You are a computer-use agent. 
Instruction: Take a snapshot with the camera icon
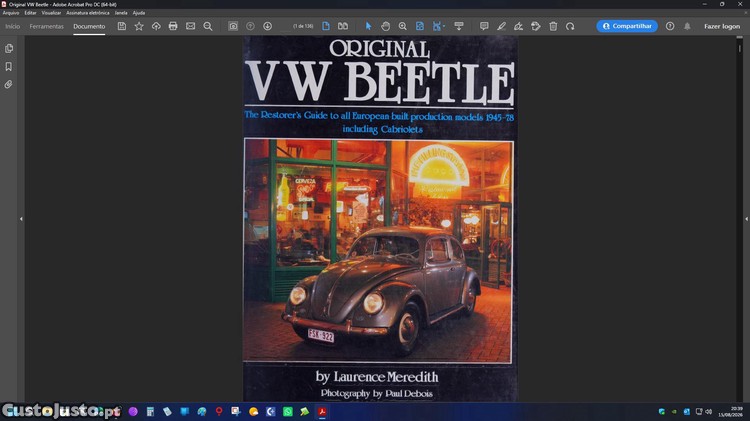[233, 26]
